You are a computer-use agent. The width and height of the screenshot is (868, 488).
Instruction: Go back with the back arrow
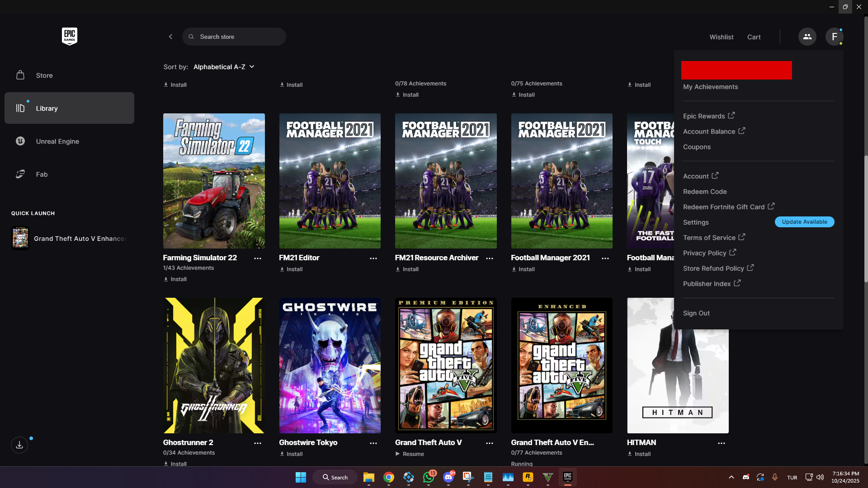coord(170,37)
